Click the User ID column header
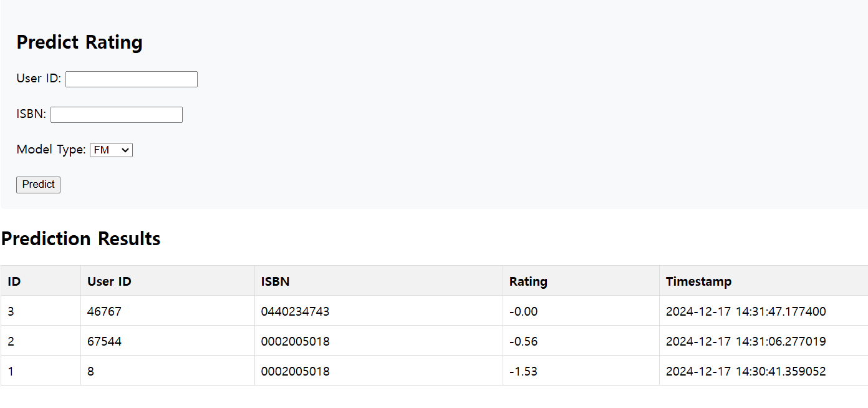Image resolution: width=868 pixels, height=408 pixels. [x=168, y=281]
